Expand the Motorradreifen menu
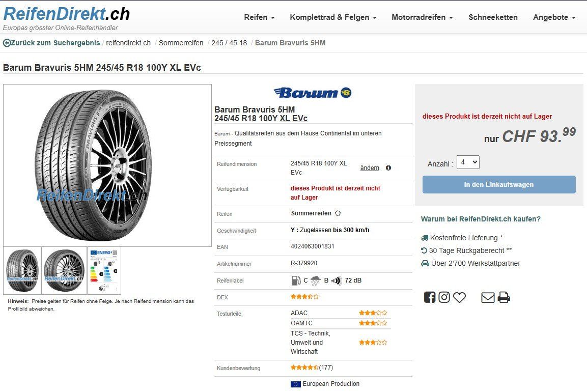The width and height of the screenshot is (587, 392). (x=422, y=17)
